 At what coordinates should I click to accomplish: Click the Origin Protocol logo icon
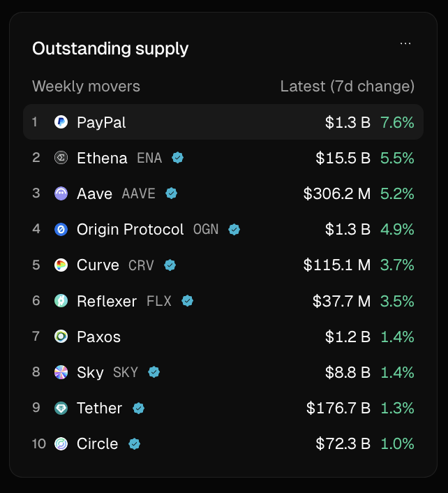click(61, 229)
